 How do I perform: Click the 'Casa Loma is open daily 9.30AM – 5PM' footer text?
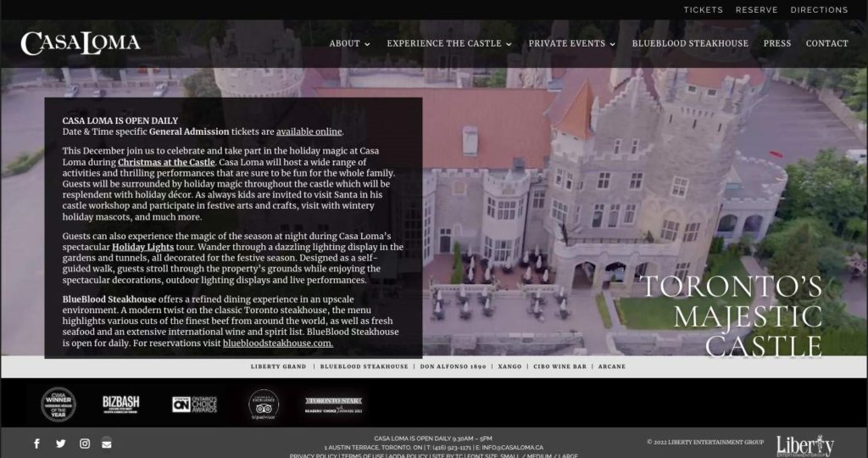(x=433, y=438)
